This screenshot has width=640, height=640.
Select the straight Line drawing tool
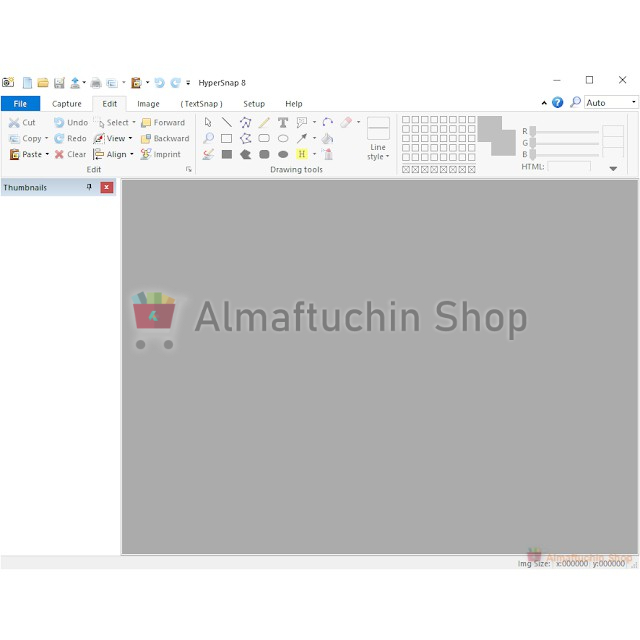click(227, 122)
